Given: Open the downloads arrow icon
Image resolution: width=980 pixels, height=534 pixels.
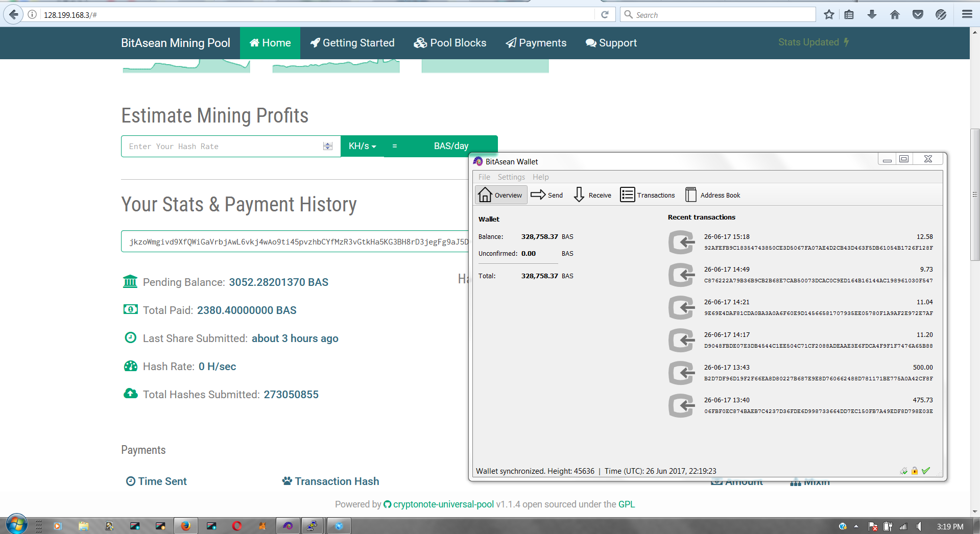Looking at the screenshot, I should coord(872,14).
